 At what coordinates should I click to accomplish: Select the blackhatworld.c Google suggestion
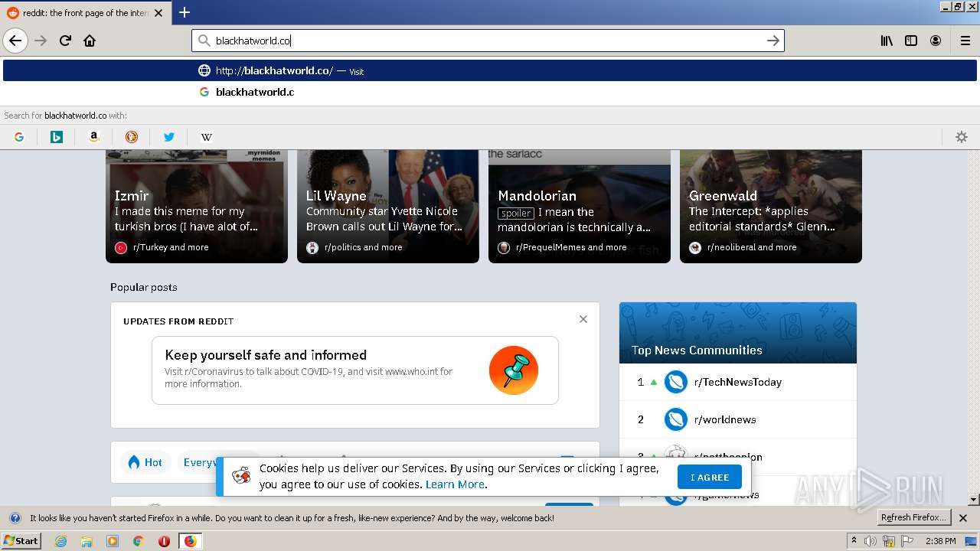[x=490, y=92]
